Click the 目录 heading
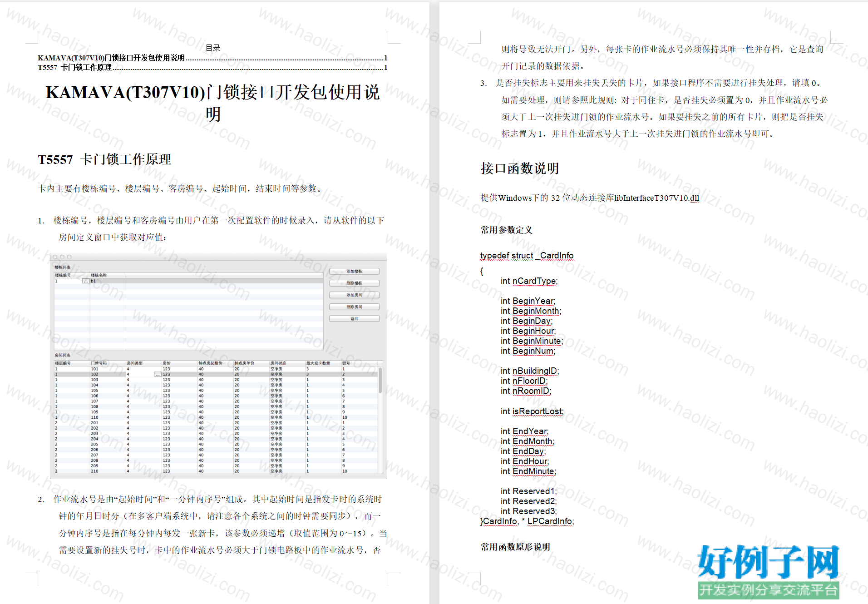The image size is (868, 604). (213, 48)
